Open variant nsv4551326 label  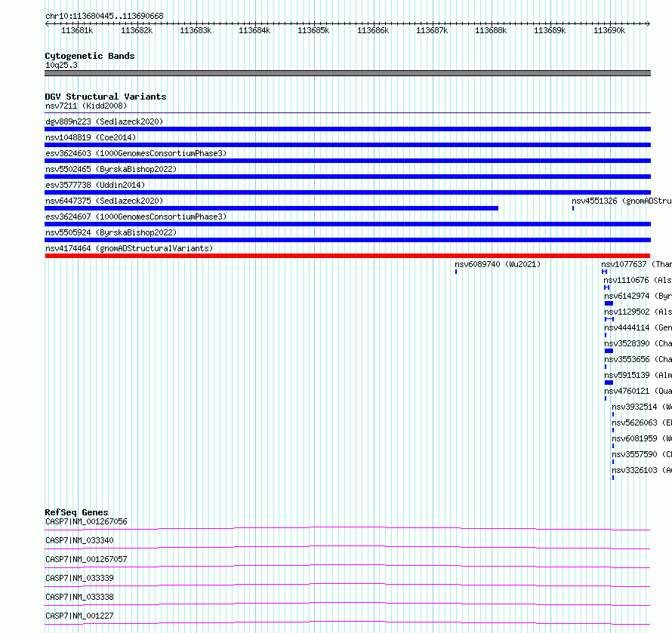[621, 201]
